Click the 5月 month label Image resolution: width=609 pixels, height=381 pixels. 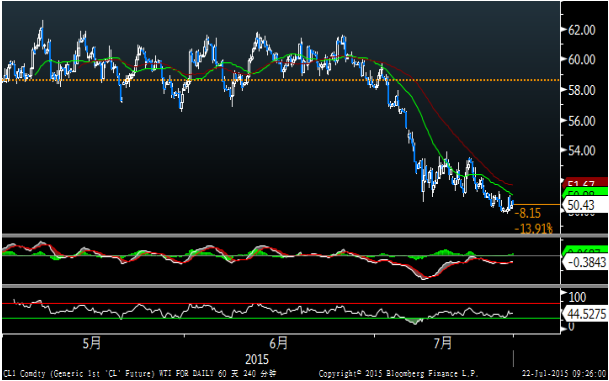coord(92,343)
